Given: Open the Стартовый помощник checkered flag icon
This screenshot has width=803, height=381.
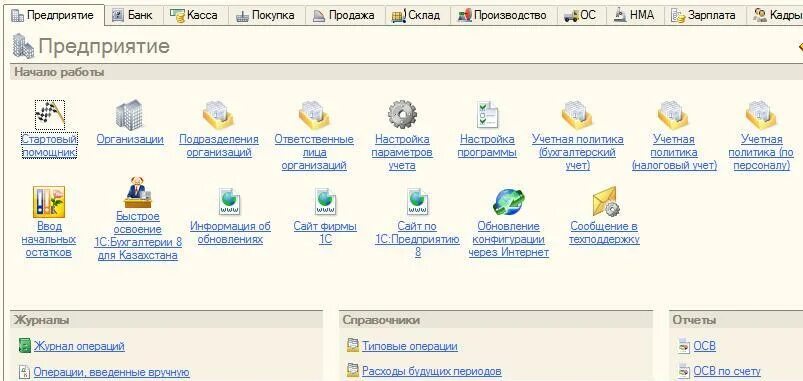Looking at the screenshot, I should (x=50, y=115).
